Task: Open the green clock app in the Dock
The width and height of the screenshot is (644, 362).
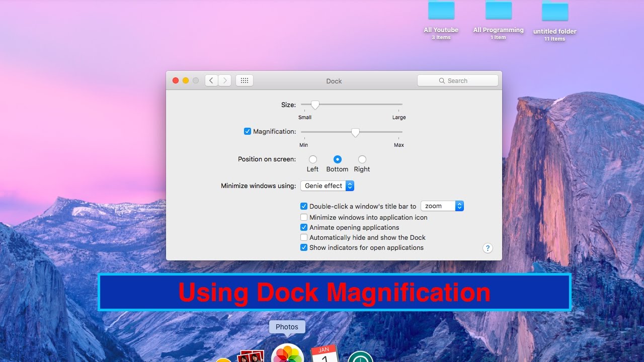Action: click(360, 356)
